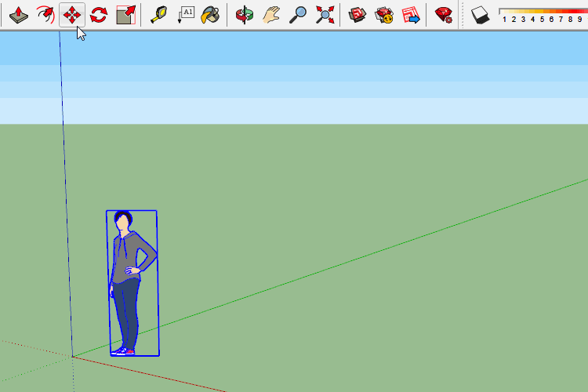Open the Extension Warehouse
Screen dimensions: 588x392
[384, 14]
